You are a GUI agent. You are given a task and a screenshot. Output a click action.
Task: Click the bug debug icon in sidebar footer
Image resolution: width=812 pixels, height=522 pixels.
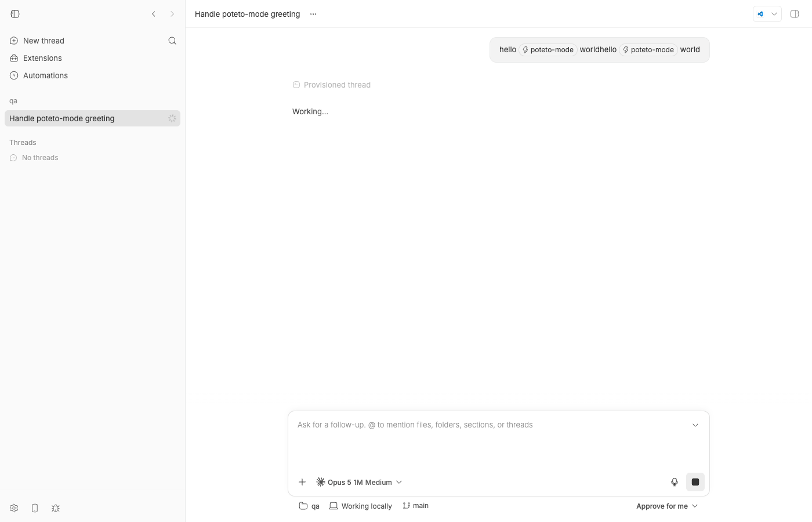[x=56, y=508]
